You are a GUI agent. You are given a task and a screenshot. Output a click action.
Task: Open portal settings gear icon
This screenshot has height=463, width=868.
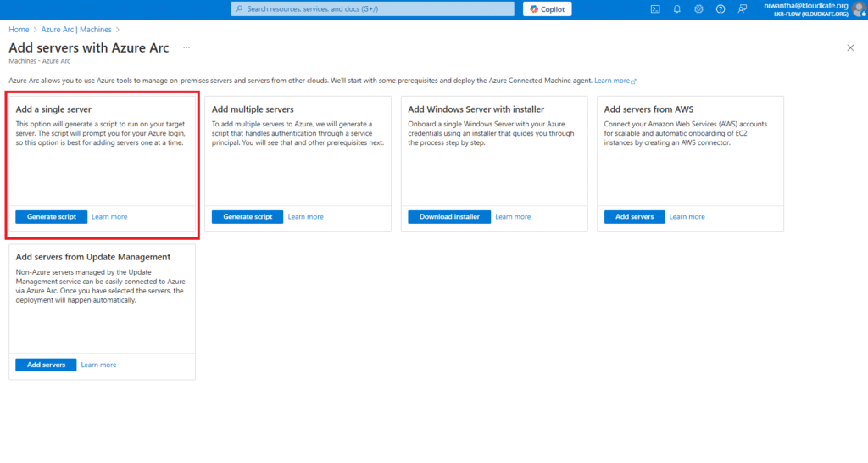click(698, 9)
